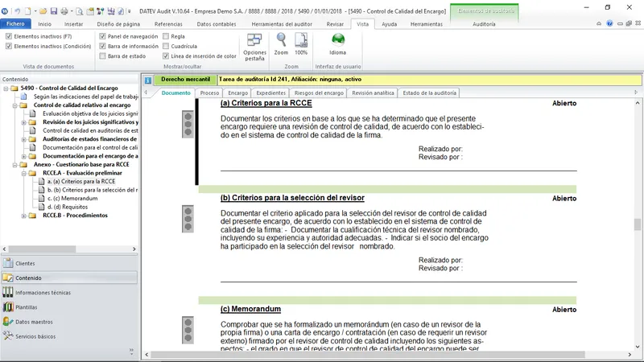Switch to the Inicio ribbon tab
The image size is (644, 362).
click(45, 24)
